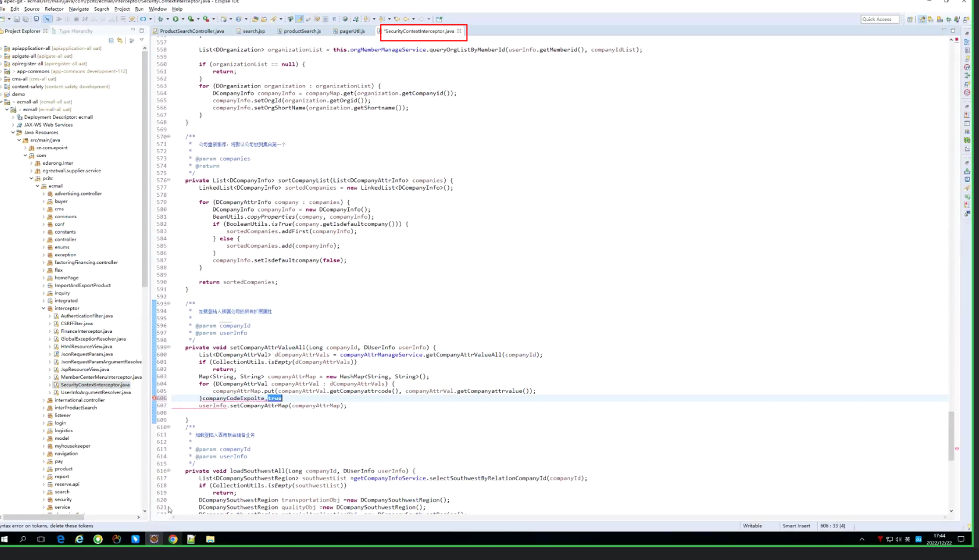The width and height of the screenshot is (979, 560).
Task: Click the error marker on line 606
Action: click(x=155, y=398)
